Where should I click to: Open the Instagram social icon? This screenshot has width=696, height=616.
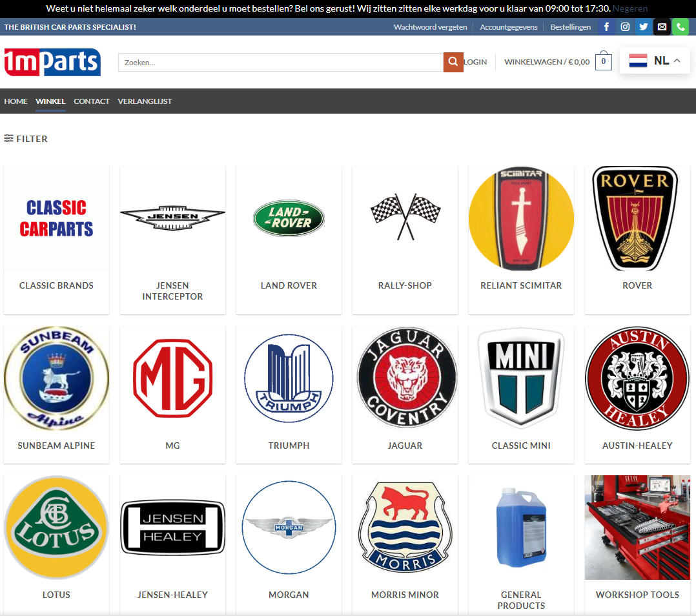(625, 27)
